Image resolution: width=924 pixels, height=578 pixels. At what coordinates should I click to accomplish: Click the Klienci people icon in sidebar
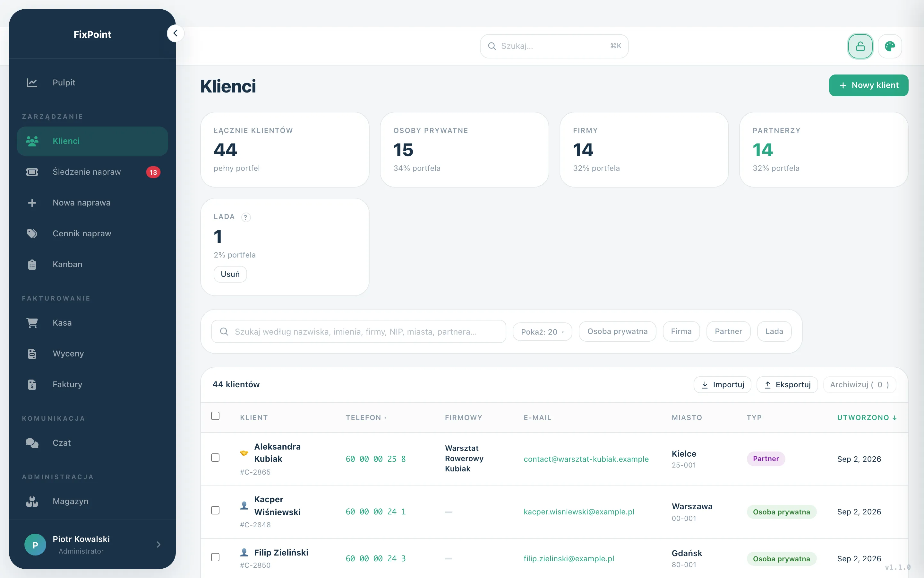tap(32, 141)
